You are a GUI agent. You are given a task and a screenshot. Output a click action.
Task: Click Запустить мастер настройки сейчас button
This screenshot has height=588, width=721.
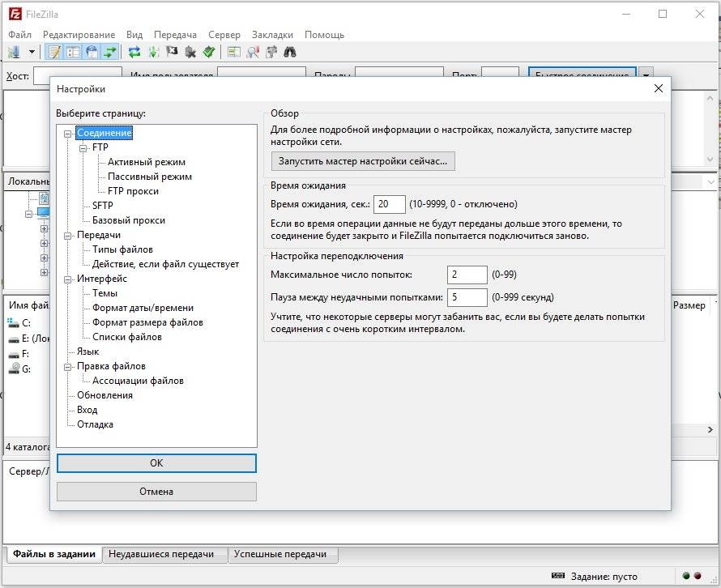(x=363, y=161)
